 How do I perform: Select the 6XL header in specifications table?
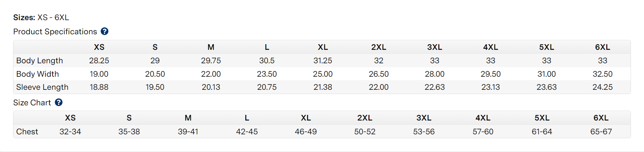coord(602,47)
